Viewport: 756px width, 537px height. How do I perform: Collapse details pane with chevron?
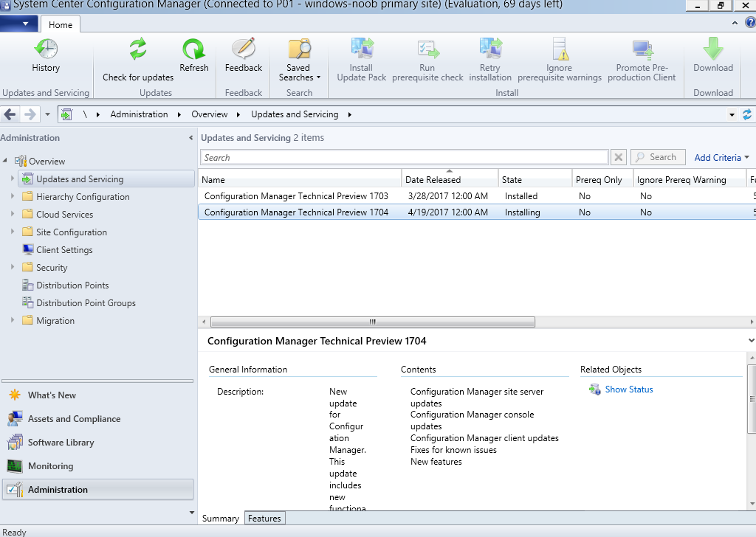pos(751,341)
